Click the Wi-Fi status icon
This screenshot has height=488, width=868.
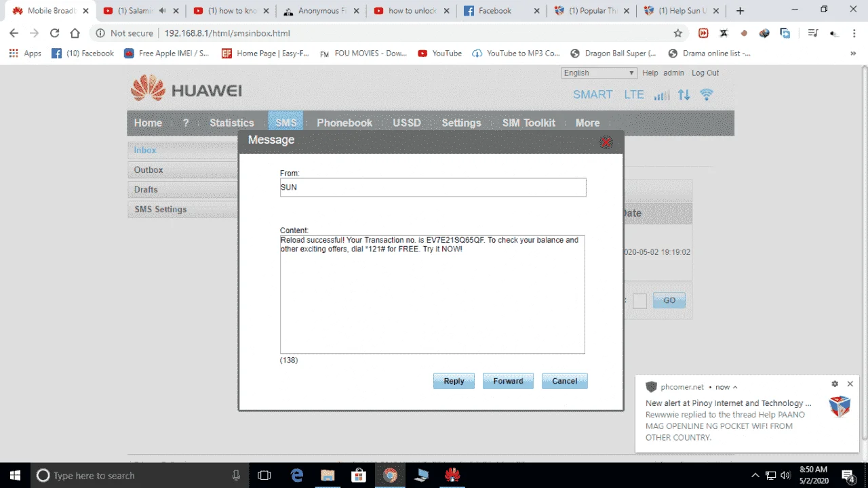(707, 95)
